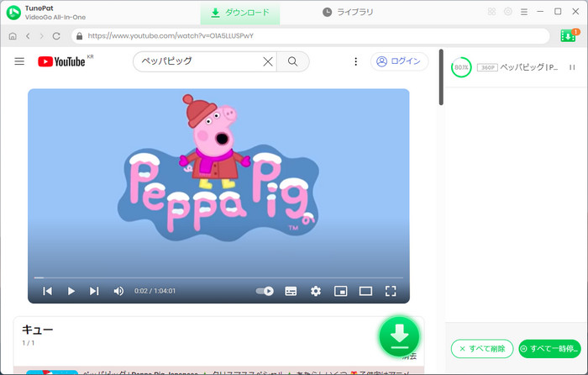The width and height of the screenshot is (588, 375).
Task: Open YouTube three-dot settings menu
Action: tap(355, 61)
